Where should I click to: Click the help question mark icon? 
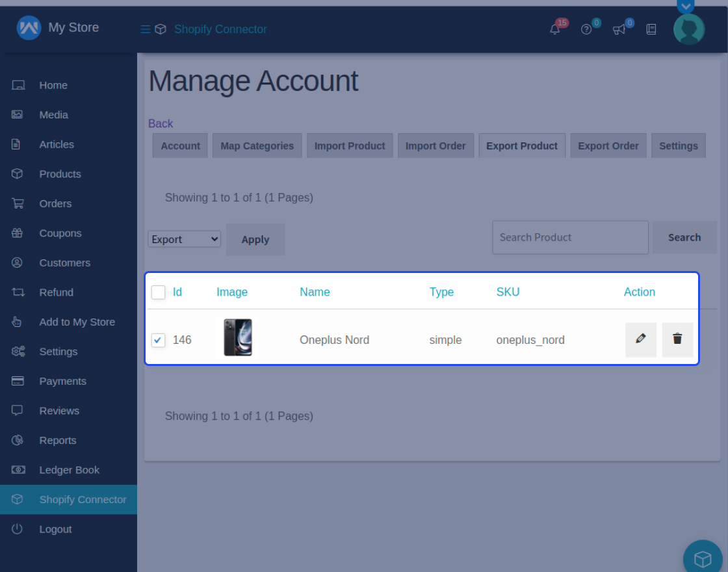pyautogui.click(x=587, y=29)
